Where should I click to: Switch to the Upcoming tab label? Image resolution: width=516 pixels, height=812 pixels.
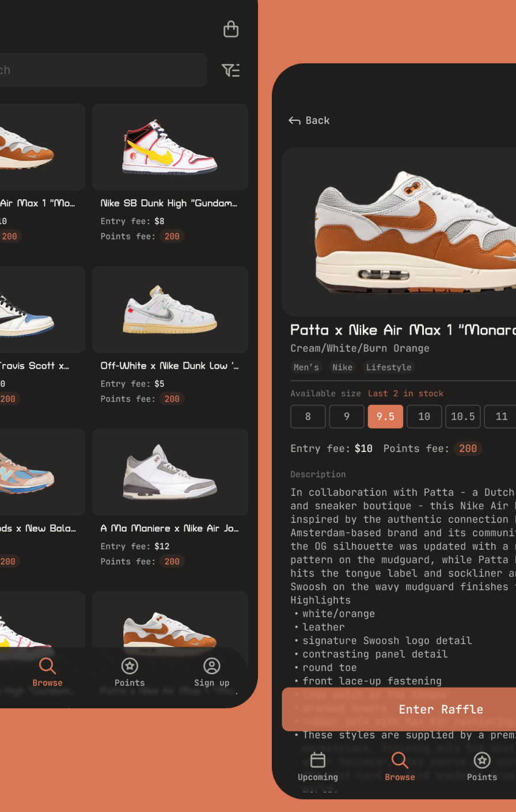click(318, 777)
